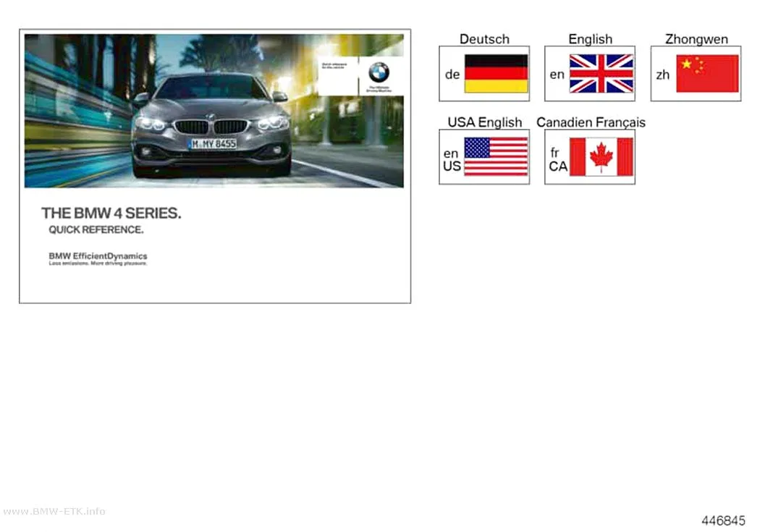Click the BMW roundel logo on the cover
This screenshot has width=760, height=532.
click(x=379, y=72)
